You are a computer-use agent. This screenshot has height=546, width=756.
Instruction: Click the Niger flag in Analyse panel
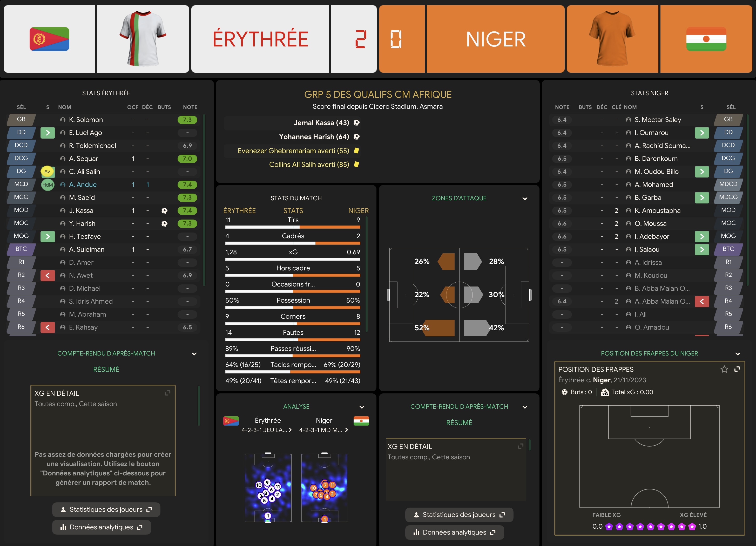pyautogui.click(x=361, y=421)
